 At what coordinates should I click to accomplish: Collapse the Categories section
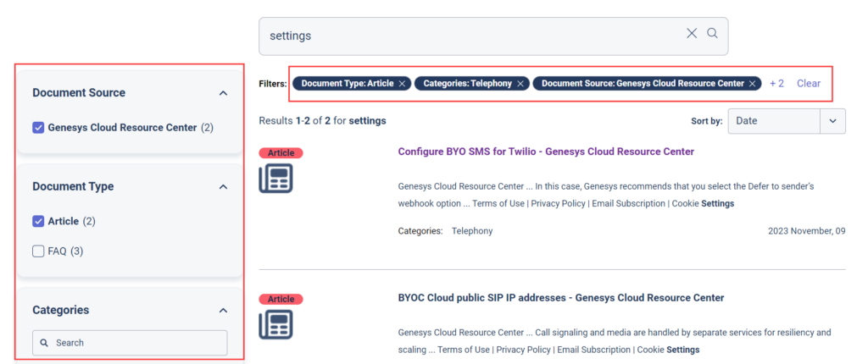223,311
